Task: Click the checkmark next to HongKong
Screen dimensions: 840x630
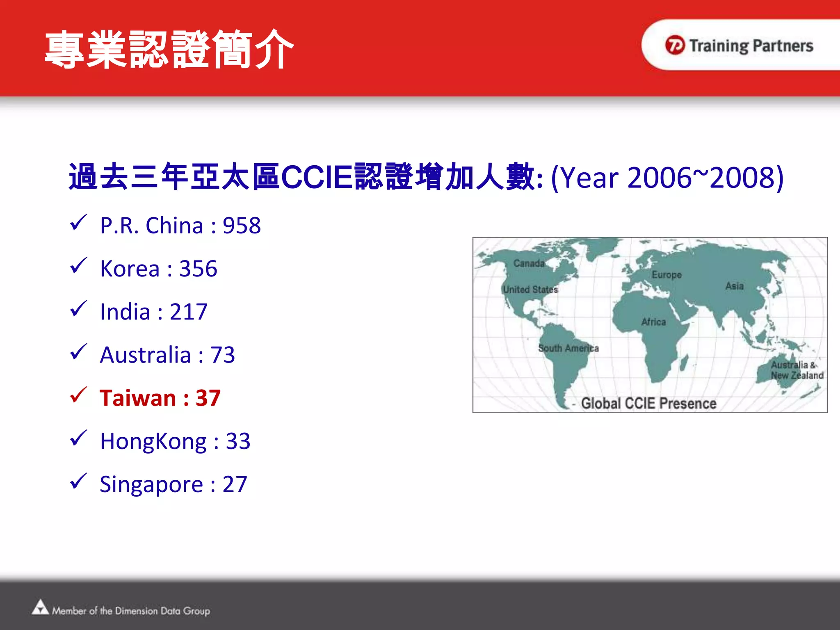Action: point(78,438)
